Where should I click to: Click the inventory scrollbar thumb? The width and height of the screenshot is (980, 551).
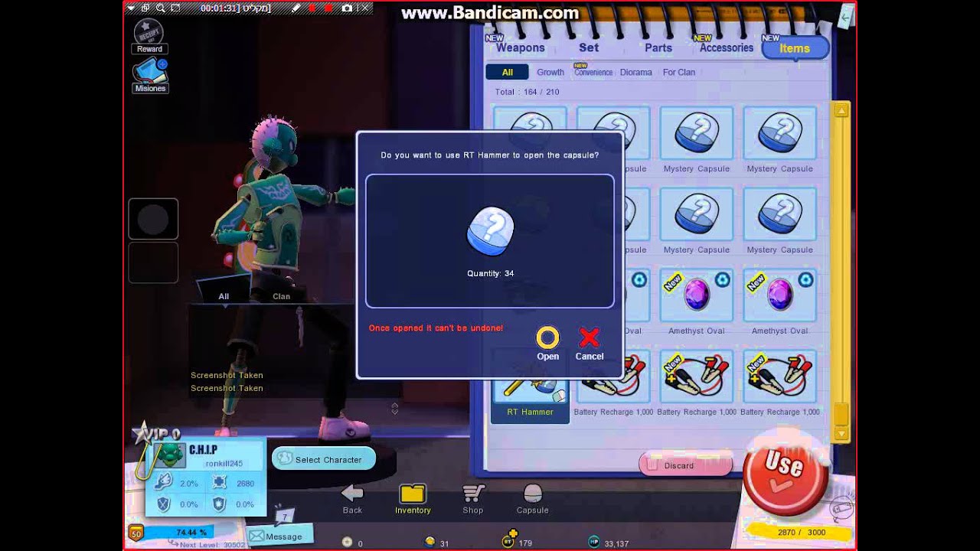click(841, 414)
